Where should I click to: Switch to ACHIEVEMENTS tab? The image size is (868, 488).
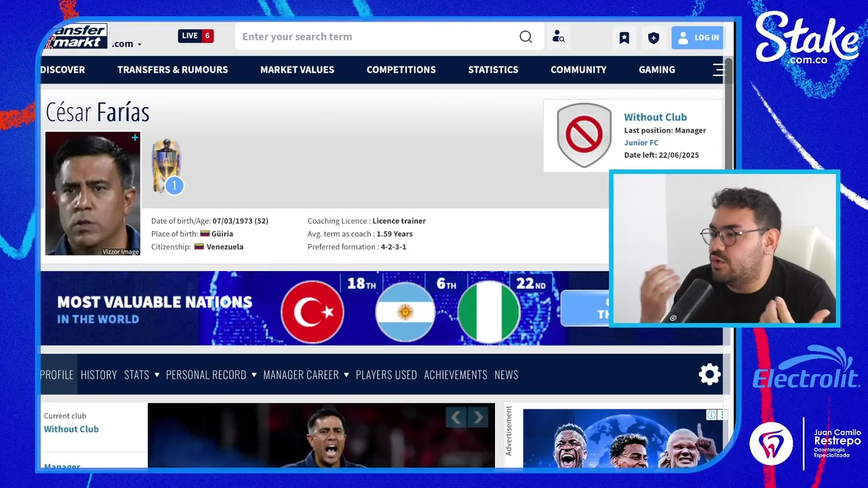pyautogui.click(x=456, y=374)
